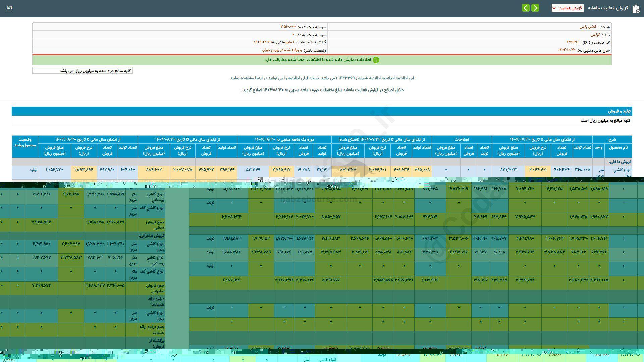Click highlighted sales rate cell ۲,۰۴۴,۴۰۱
The width and height of the screenshot is (644, 362).
pos(538,170)
